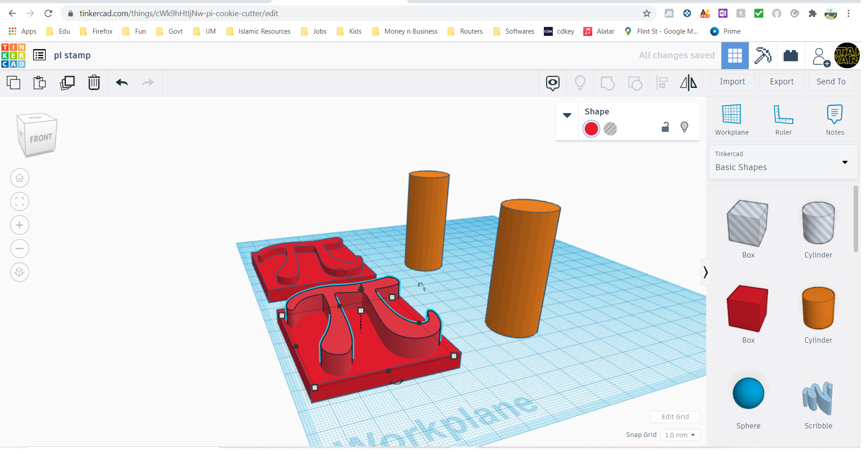Viewport: 868px width, 454px height.
Task: Click the Home view icon
Action: coord(20,178)
